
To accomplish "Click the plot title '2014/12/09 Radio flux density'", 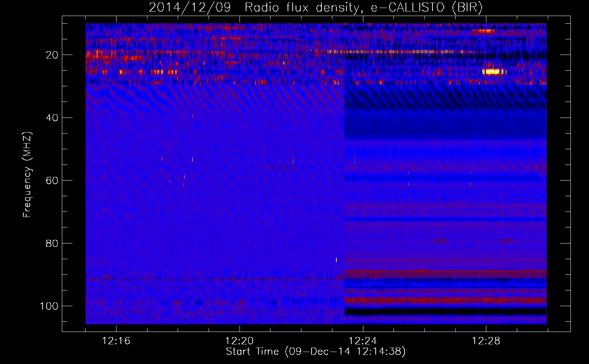I will click(254, 7).
